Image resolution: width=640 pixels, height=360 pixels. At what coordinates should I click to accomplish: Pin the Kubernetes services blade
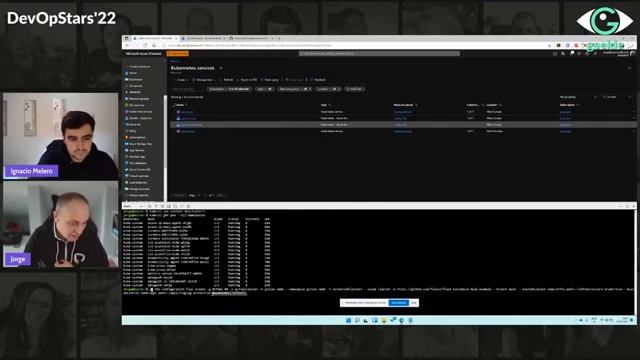tap(221, 68)
